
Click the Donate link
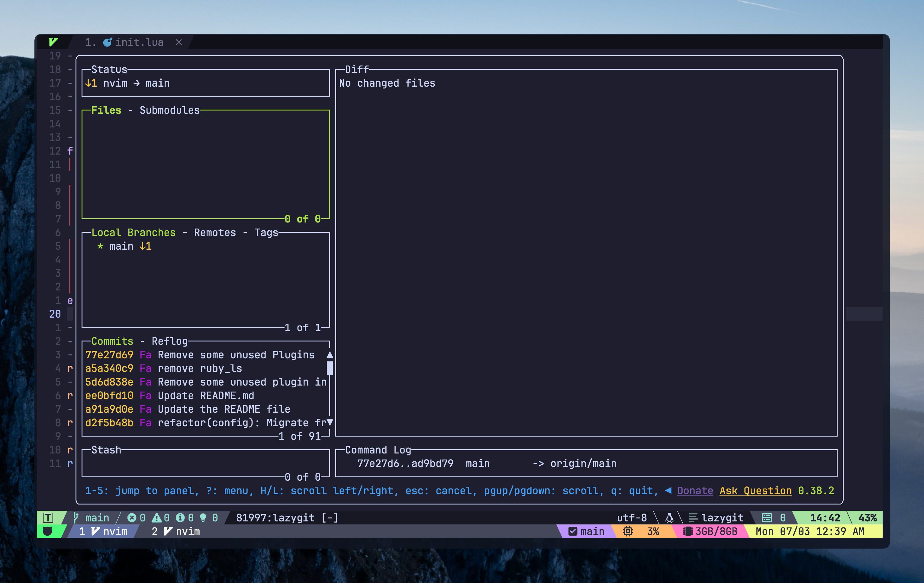pos(695,491)
